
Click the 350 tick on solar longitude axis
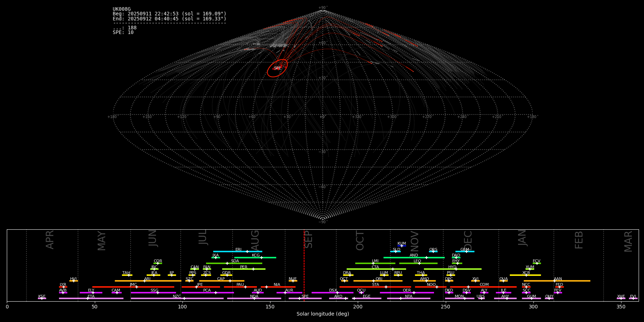pyautogui.click(x=621, y=307)
